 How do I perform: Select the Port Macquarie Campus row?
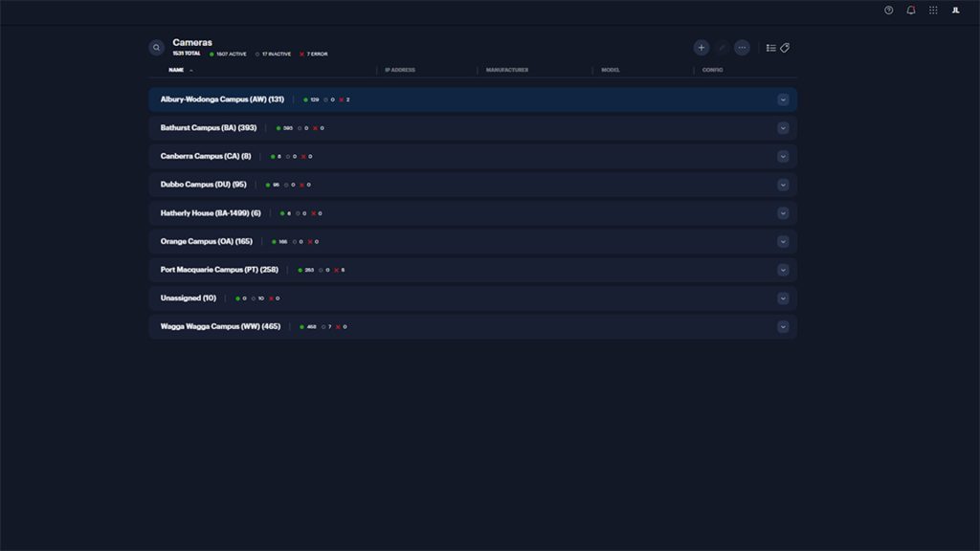click(473, 270)
